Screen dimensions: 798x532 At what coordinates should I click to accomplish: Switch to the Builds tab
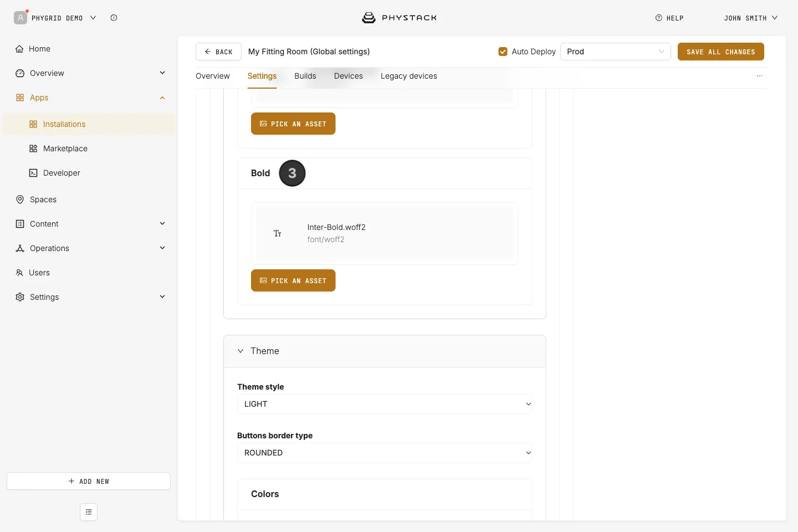tap(305, 76)
